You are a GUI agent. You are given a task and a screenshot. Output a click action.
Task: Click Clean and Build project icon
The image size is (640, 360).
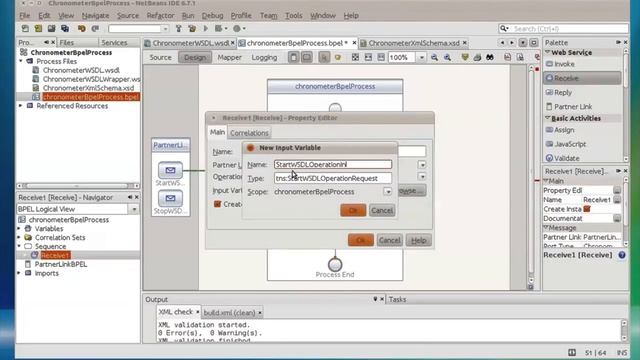coord(192,29)
